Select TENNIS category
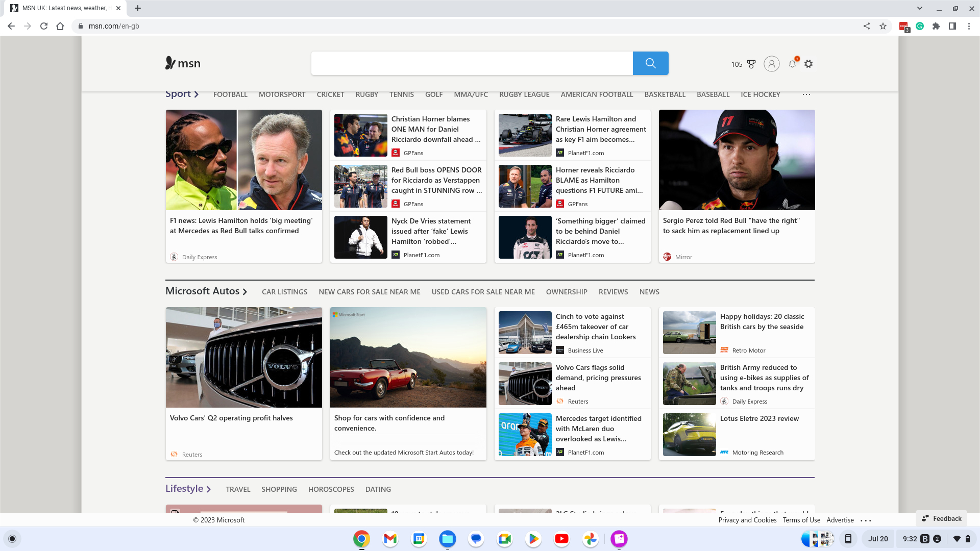 click(x=402, y=94)
